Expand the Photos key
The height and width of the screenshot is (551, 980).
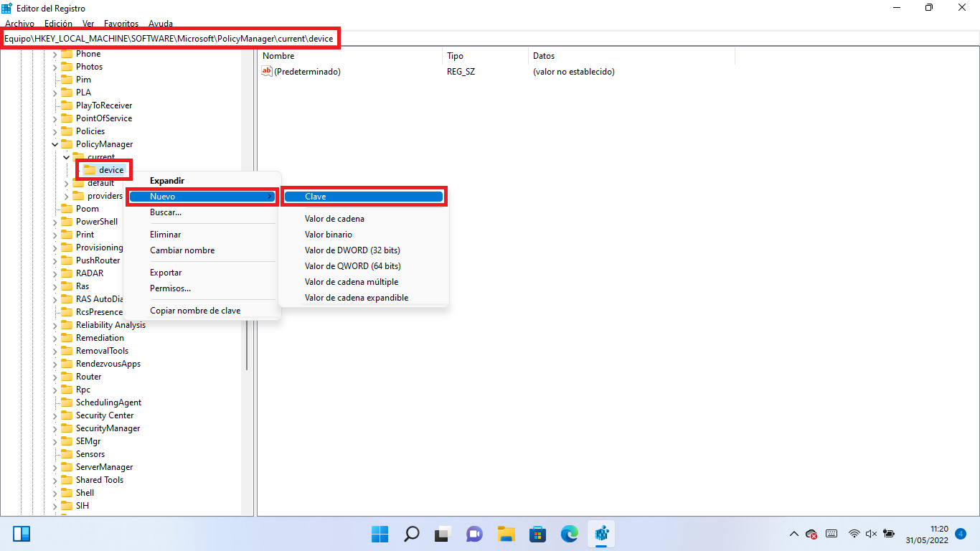(55, 67)
